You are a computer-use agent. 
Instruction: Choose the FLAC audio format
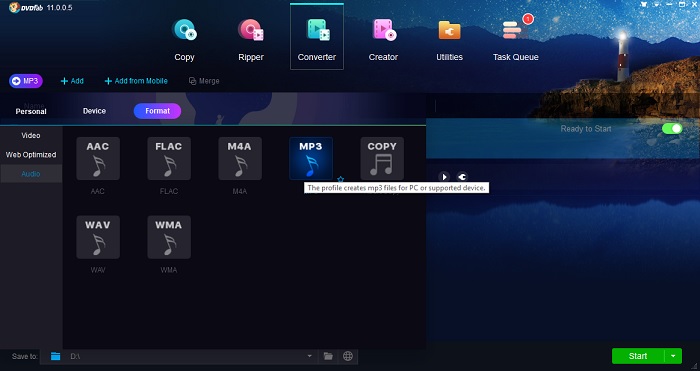coord(169,158)
